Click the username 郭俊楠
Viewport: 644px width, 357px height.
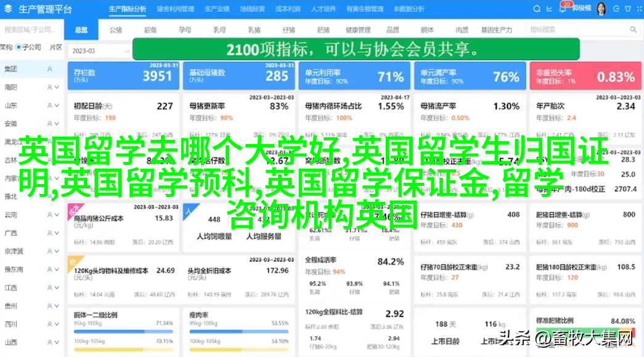[x=582, y=9]
